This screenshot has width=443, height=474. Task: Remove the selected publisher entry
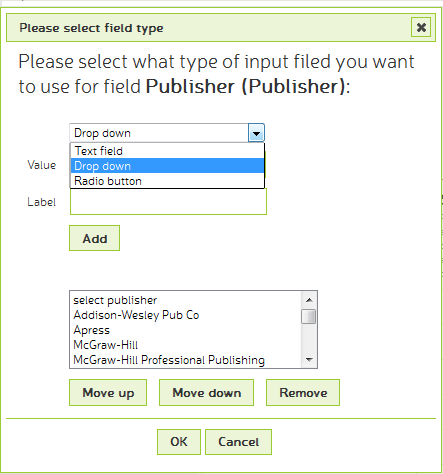303,392
